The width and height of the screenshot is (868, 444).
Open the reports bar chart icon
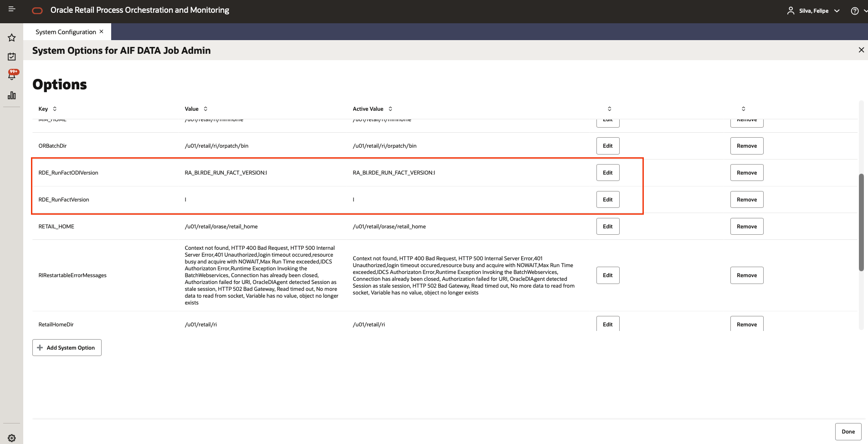pos(12,95)
